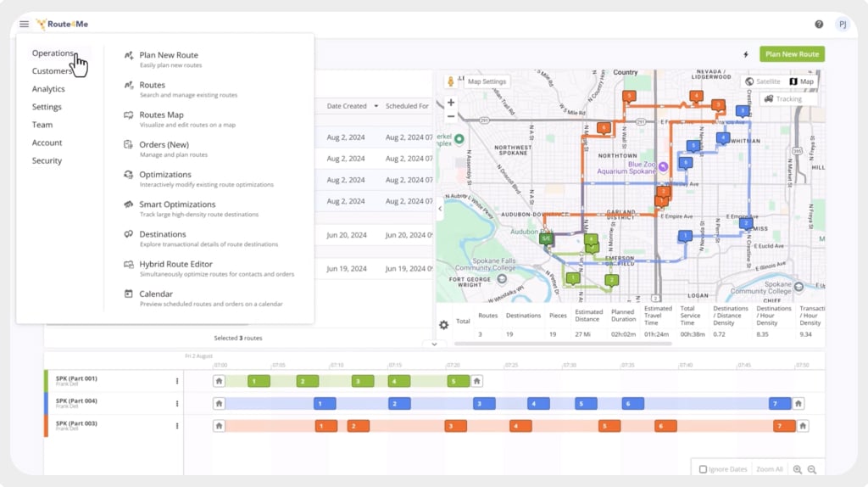Click the summary table horizontal scrollbar

pyautogui.click(x=563, y=344)
